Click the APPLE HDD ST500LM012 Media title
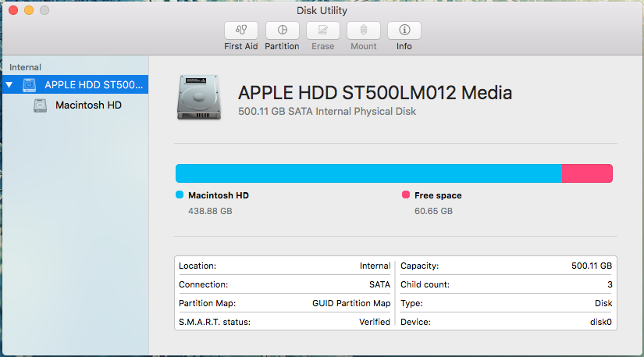The height and width of the screenshot is (357, 644). (375, 93)
